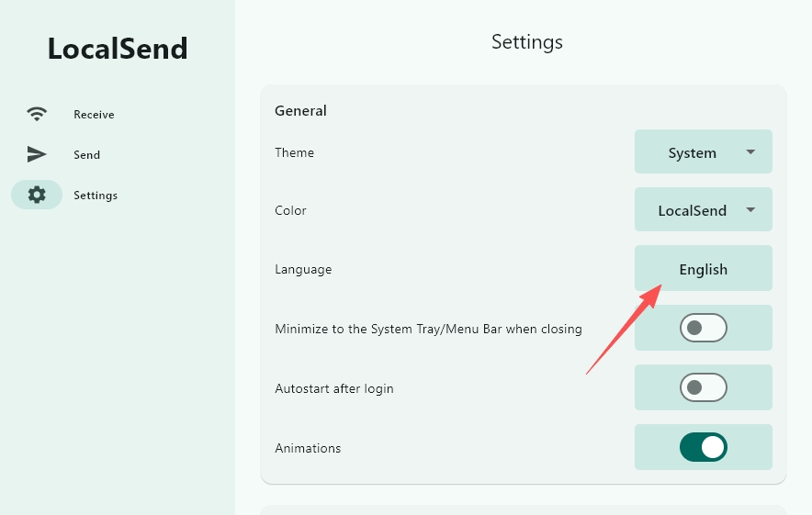Click the Settings gear icon

point(37,195)
